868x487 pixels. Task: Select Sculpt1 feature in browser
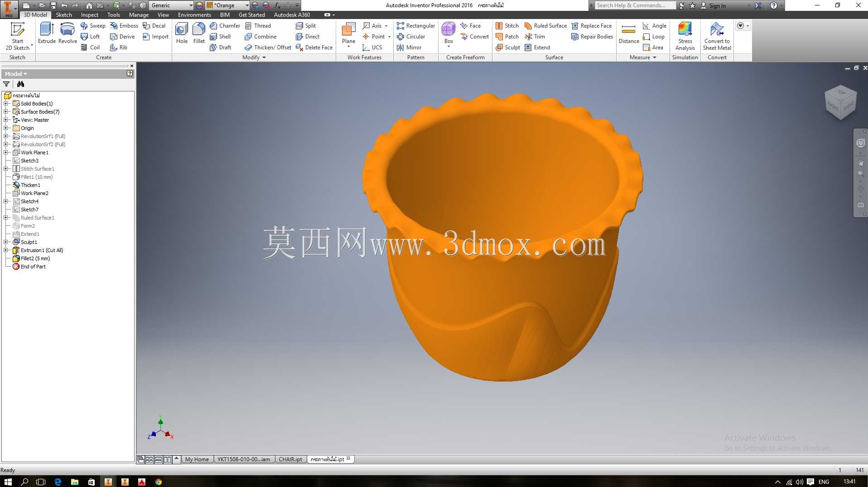pyautogui.click(x=29, y=242)
